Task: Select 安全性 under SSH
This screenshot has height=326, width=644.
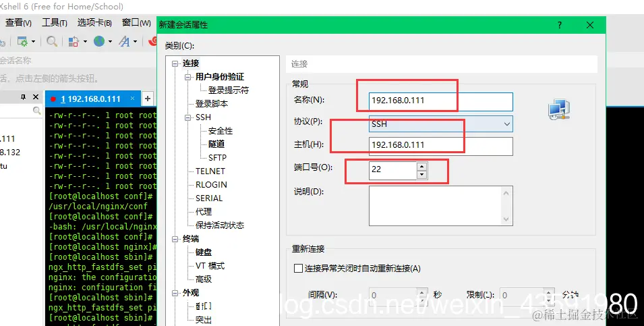Action: pos(221,131)
